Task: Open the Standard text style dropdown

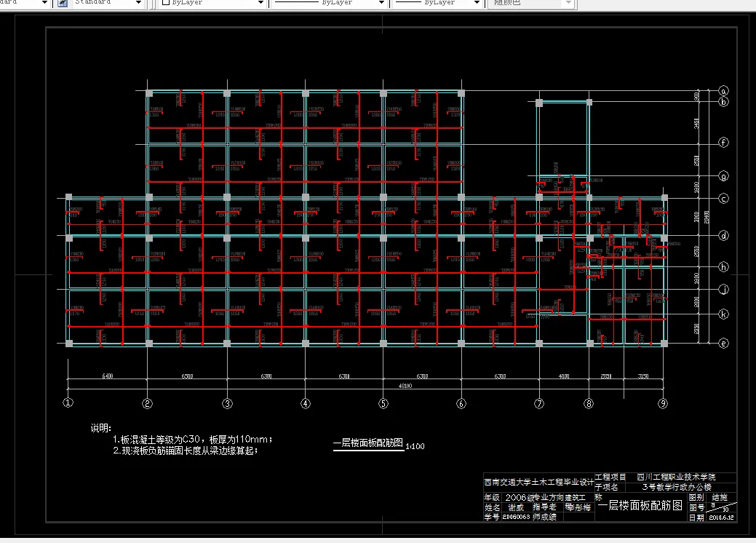Action: [x=138, y=4]
